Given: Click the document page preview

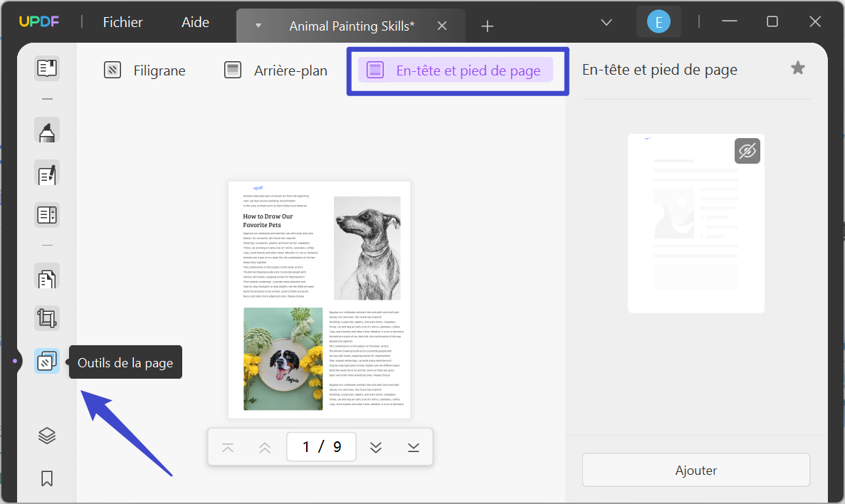Looking at the screenshot, I should coord(319,300).
